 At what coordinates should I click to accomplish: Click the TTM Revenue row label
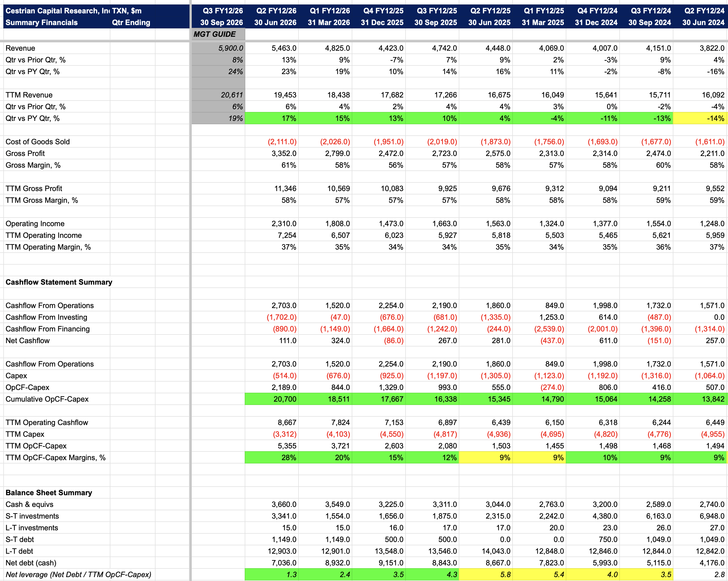pos(29,95)
